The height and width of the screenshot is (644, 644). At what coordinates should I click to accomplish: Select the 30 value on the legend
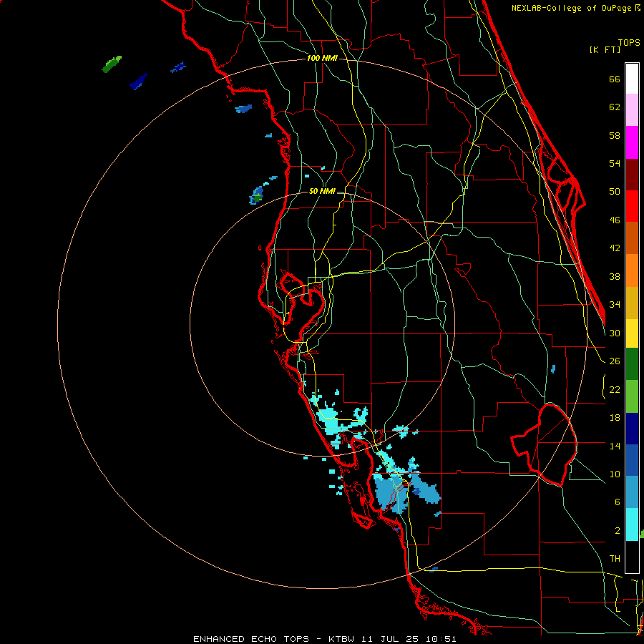tap(615, 333)
